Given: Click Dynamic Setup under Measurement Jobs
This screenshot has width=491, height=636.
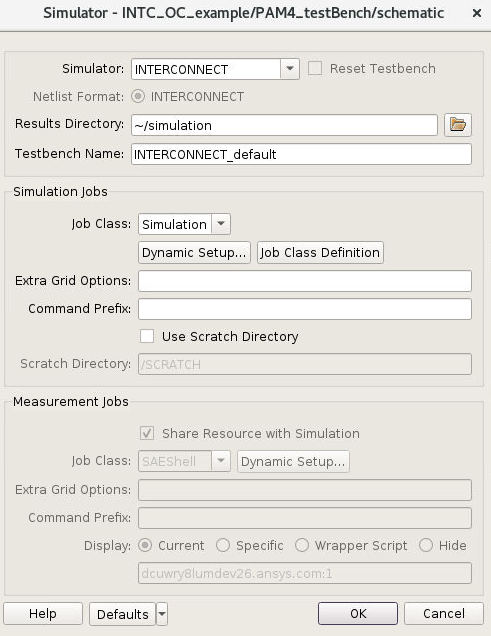Looking at the screenshot, I should [293, 462].
